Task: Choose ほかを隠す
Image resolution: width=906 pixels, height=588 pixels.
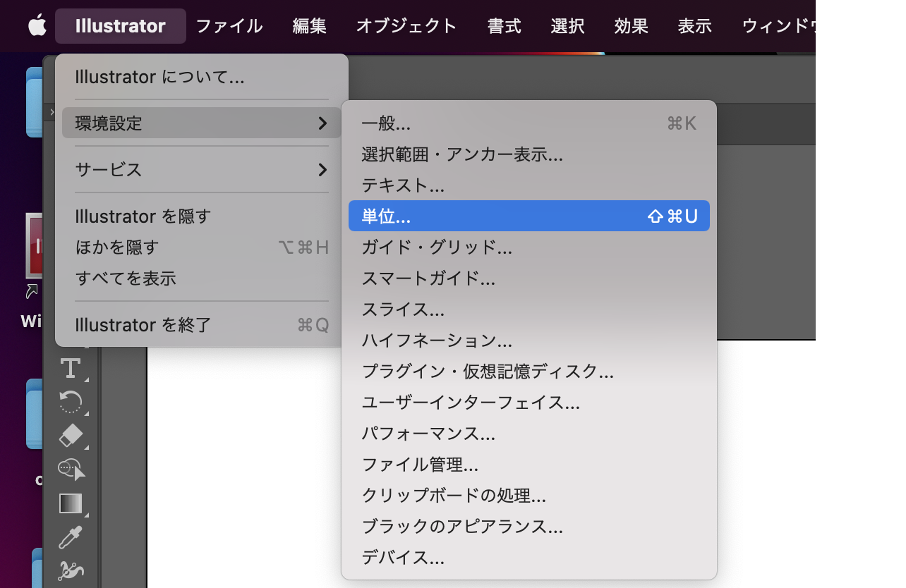Action: click(202, 247)
